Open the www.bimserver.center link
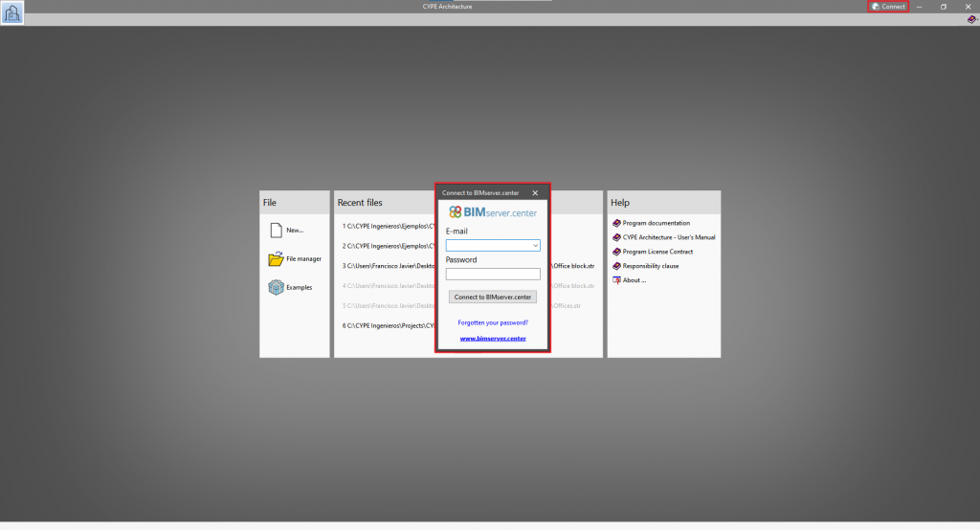Image resolution: width=980 pixels, height=530 pixels. pyautogui.click(x=493, y=339)
